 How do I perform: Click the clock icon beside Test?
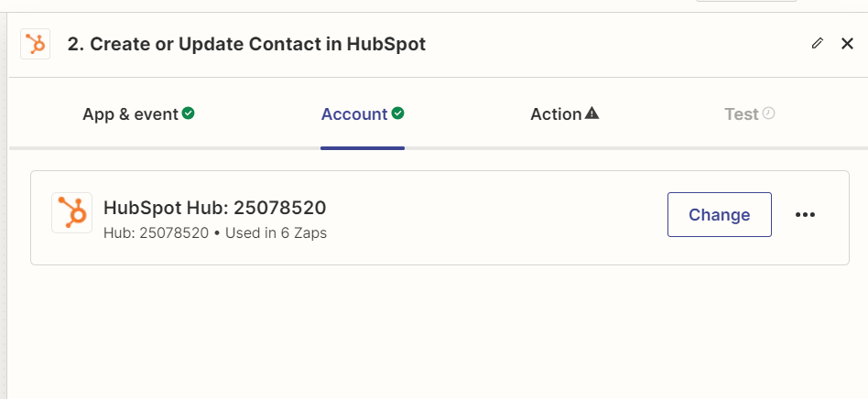coord(768,113)
